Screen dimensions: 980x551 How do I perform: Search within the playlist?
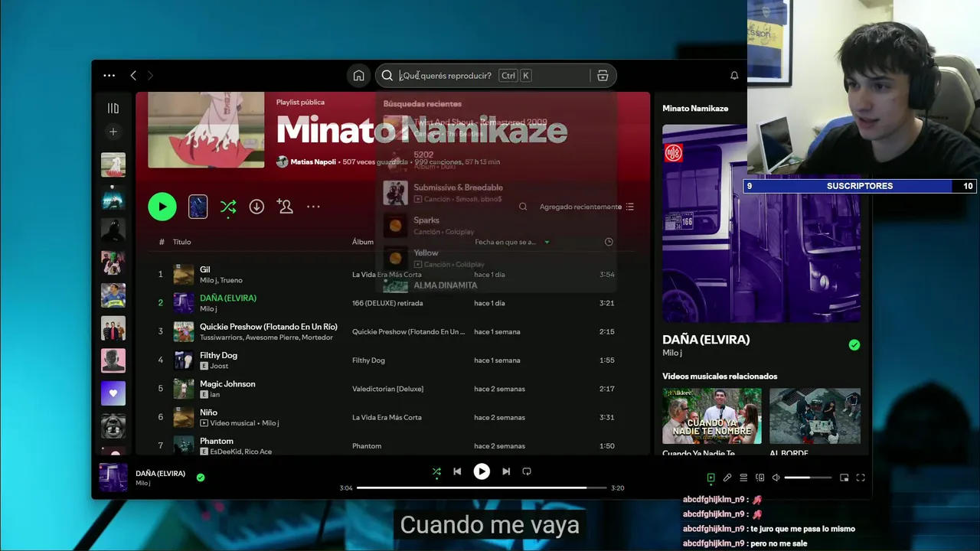(523, 207)
